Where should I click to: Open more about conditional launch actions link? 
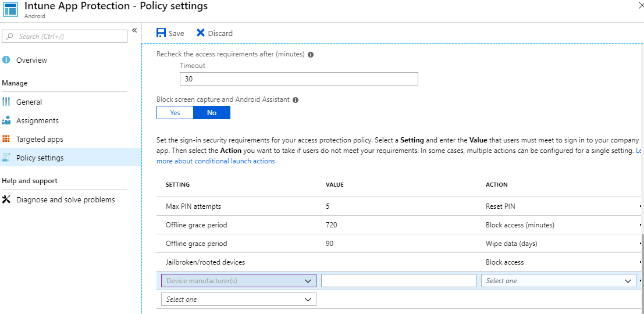[215, 161]
